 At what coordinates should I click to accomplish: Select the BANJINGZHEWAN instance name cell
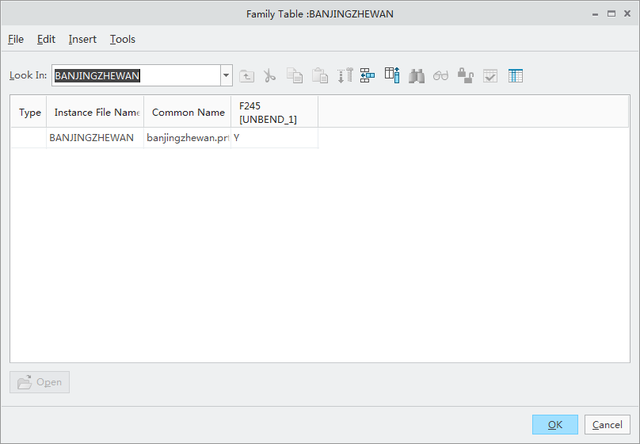[x=95, y=138]
